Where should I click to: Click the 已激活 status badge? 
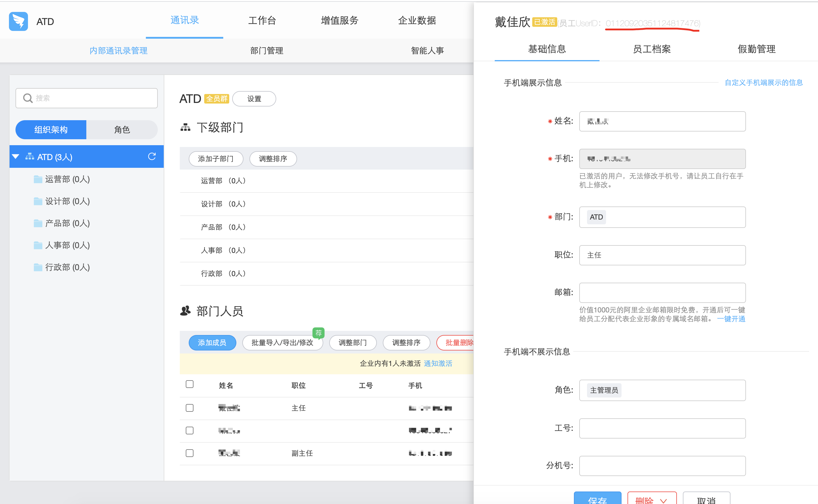click(x=544, y=22)
